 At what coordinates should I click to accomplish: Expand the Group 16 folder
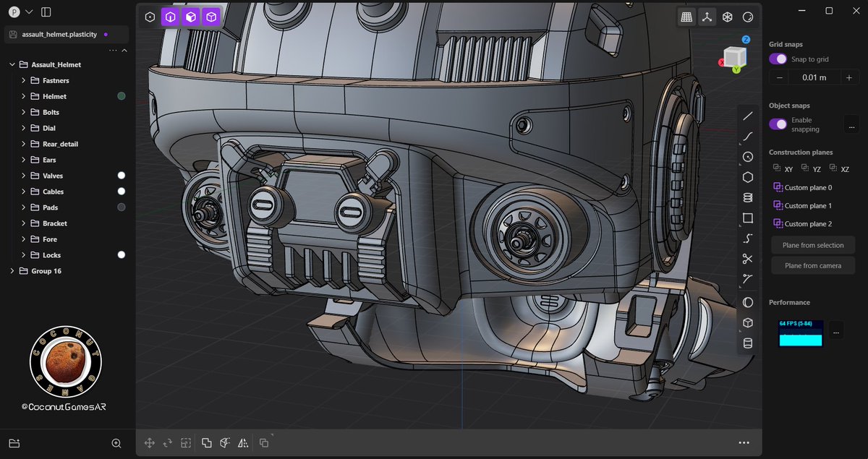point(12,271)
